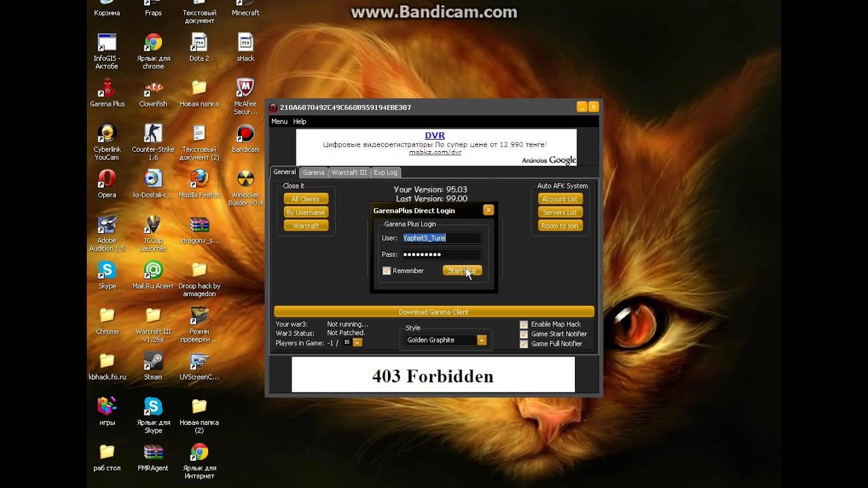
Task: Launch the Clownfish desktop icon
Action: [153, 93]
